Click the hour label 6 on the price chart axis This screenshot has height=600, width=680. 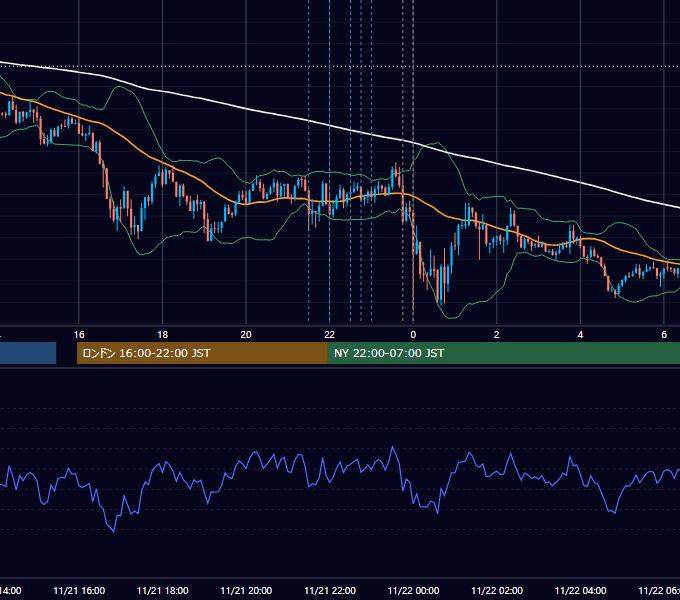[x=664, y=335]
